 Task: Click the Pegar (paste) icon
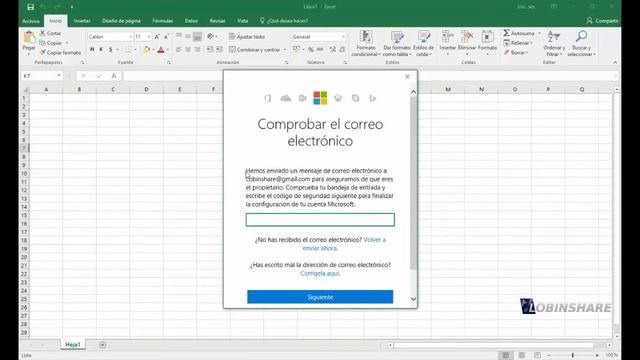coord(29,38)
